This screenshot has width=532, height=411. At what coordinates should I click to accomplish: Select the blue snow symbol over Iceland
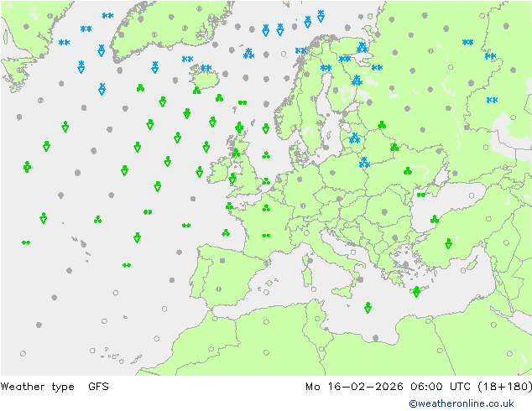pyautogui.click(x=206, y=68)
